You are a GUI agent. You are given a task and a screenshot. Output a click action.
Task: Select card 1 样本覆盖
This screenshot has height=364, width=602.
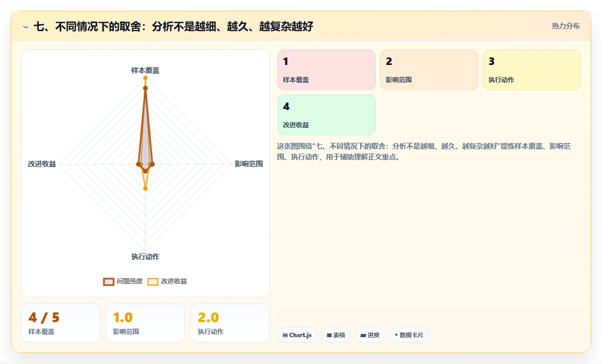click(x=326, y=70)
